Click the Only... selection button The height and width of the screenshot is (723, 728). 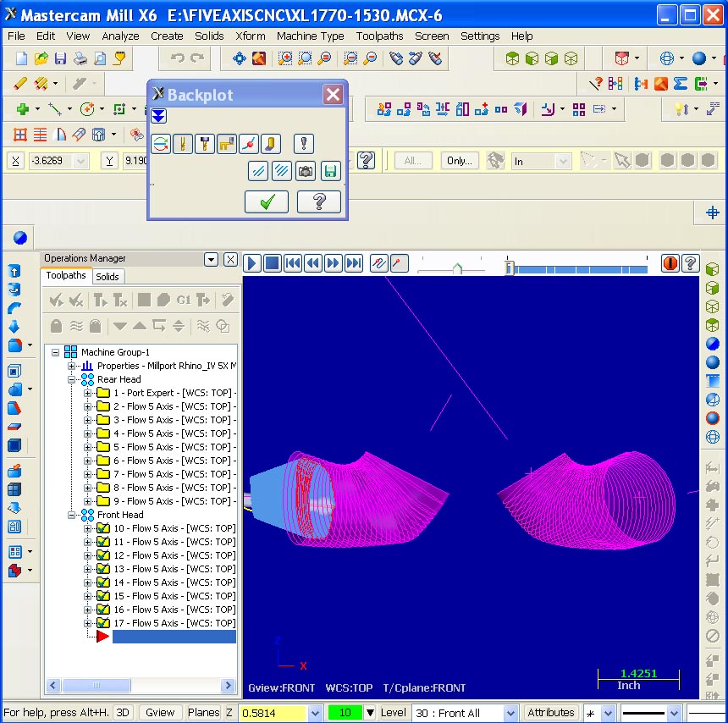click(459, 161)
